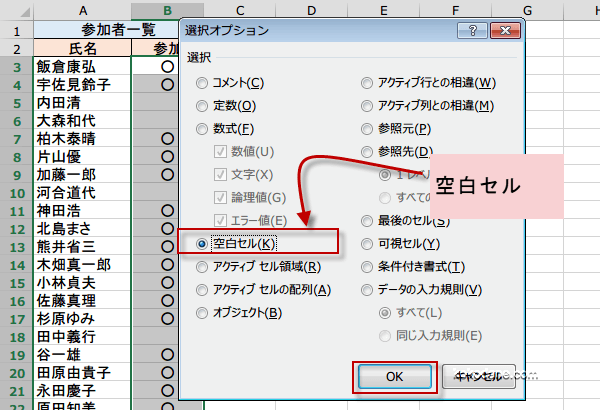Screen dimensions: 600x410
Task: Click the cell 河合道代
Action: (82, 193)
